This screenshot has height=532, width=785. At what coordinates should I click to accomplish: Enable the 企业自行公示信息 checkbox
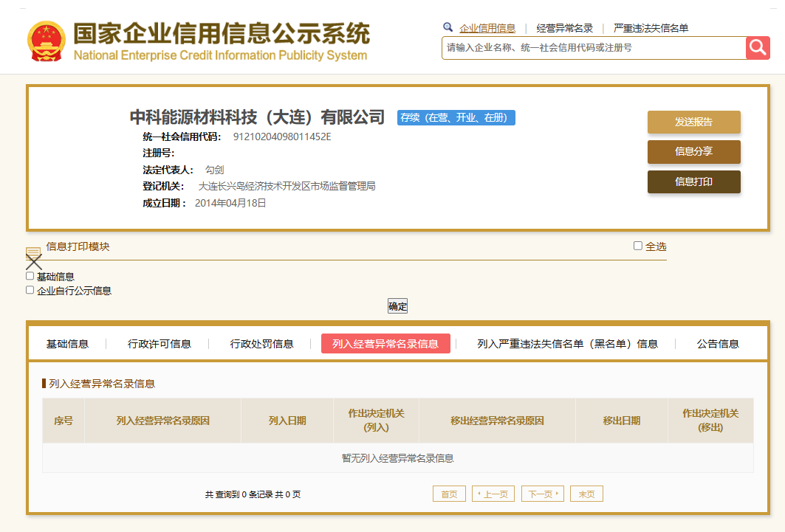(x=30, y=290)
